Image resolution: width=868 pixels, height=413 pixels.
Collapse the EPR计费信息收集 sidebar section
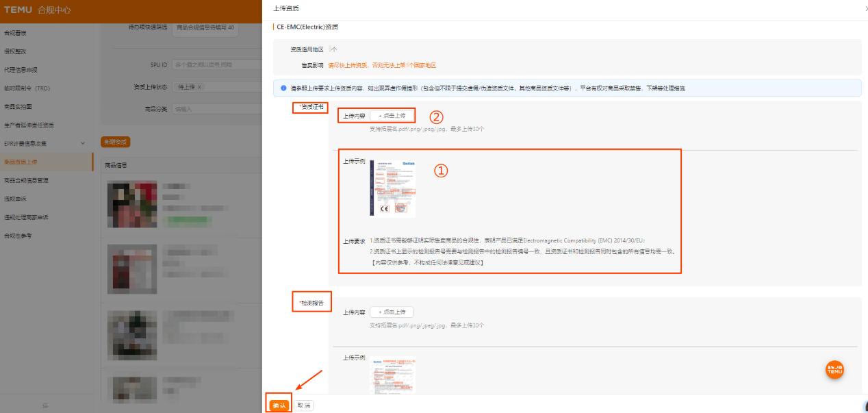coord(83,142)
